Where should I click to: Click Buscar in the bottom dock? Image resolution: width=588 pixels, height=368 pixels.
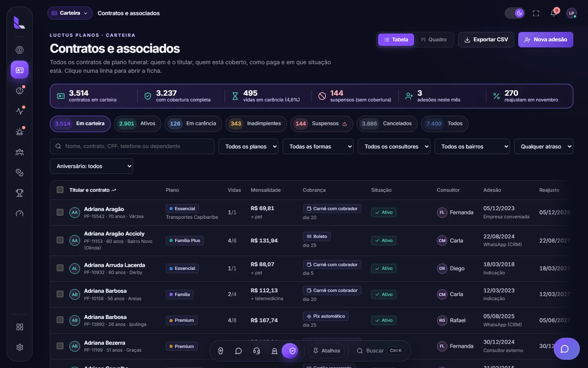[x=380, y=351]
